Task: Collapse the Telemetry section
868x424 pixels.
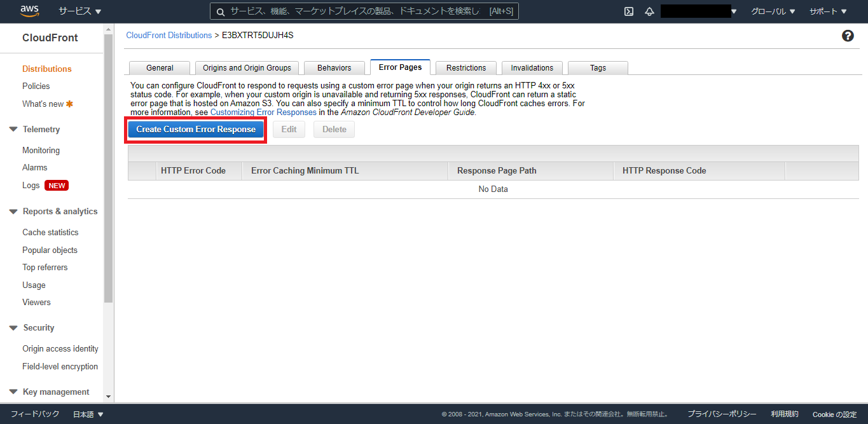Action: (x=13, y=129)
